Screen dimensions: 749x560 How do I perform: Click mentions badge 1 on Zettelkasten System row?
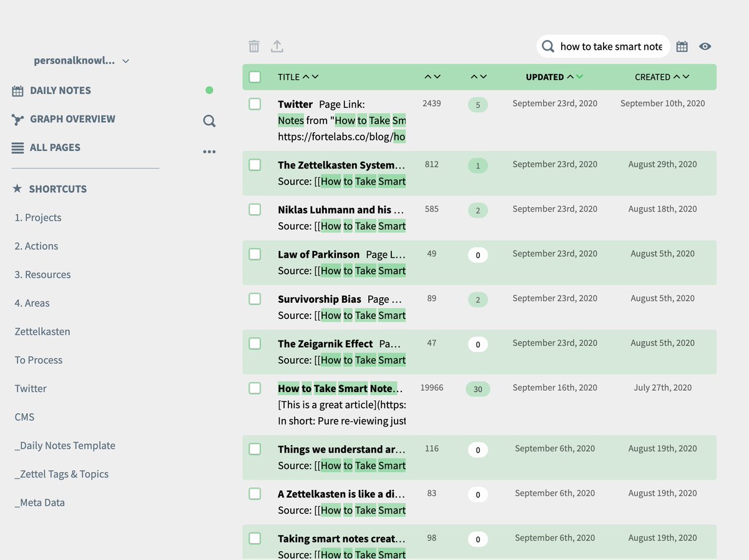(x=478, y=165)
